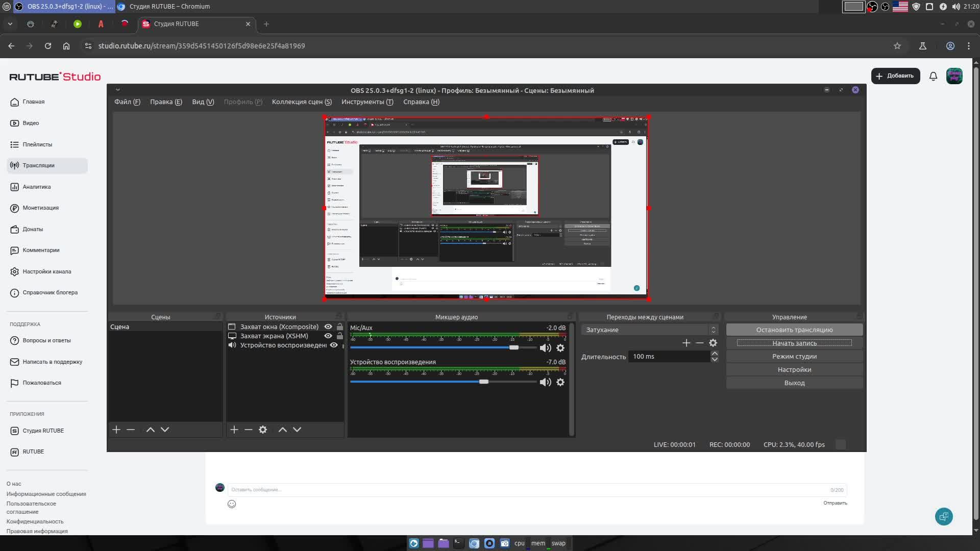Toggle visibility of Захват экрана (XSHM)
Viewport: 980px width, 551px height.
[328, 336]
